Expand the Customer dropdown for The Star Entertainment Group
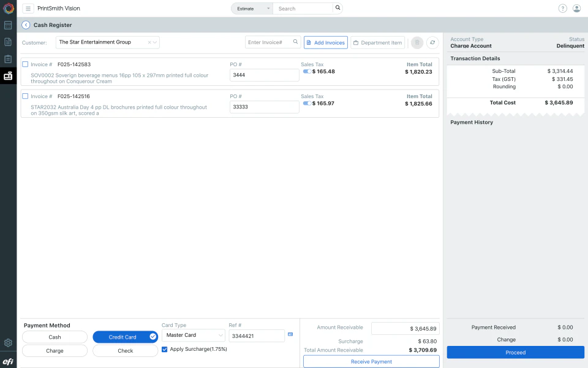 click(154, 42)
